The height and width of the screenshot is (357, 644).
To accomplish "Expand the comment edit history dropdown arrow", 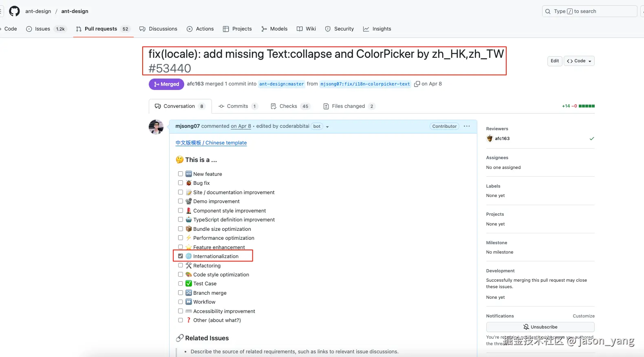I will (x=327, y=127).
